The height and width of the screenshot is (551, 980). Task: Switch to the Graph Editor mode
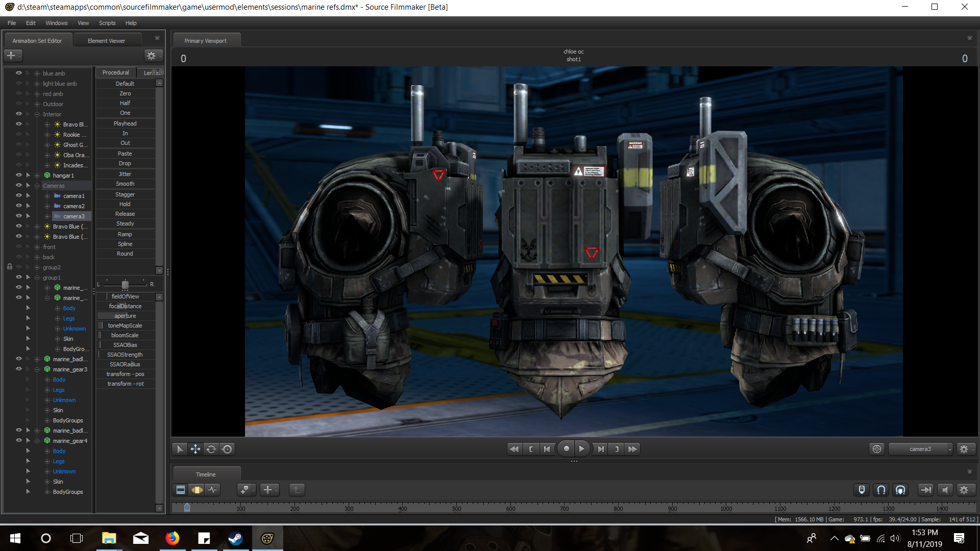point(213,490)
